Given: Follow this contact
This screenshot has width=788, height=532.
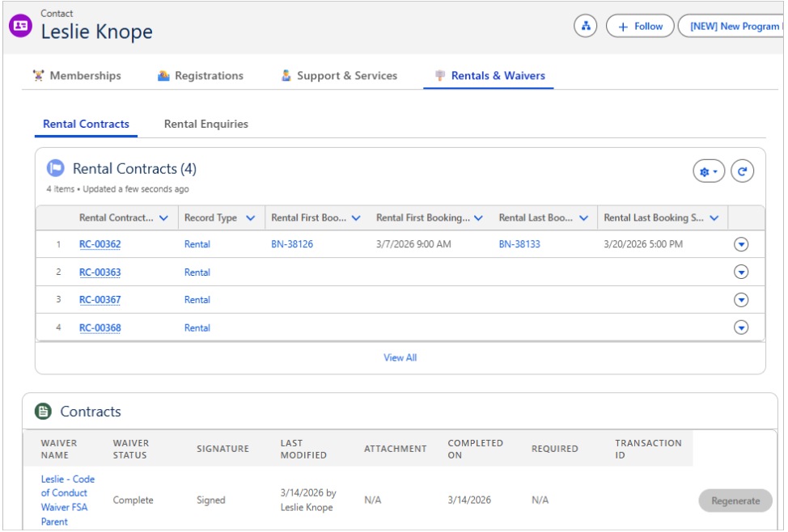Looking at the screenshot, I should [640, 26].
